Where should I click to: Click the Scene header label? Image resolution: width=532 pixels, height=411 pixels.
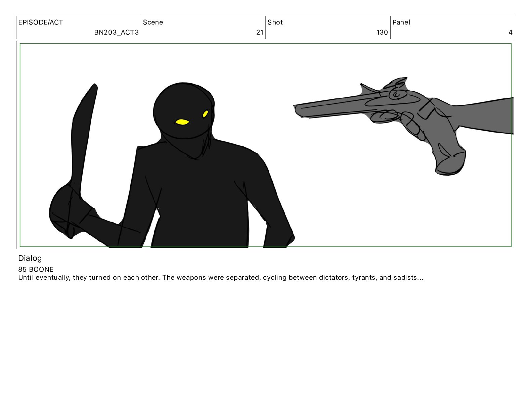(153, 22)
